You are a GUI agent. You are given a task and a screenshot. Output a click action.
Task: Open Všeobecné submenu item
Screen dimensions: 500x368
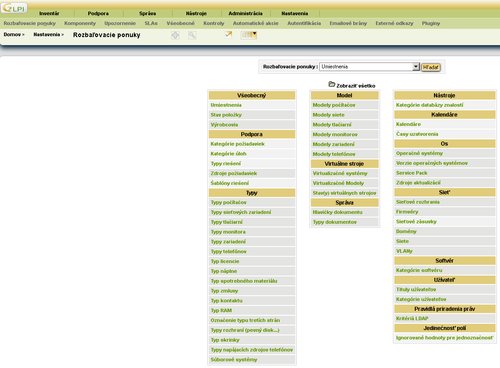tap(180, 23)
